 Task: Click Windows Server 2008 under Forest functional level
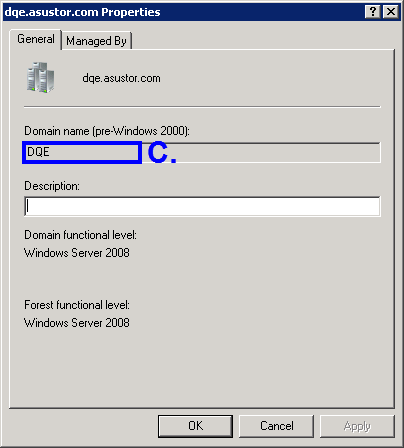(77, 323)
